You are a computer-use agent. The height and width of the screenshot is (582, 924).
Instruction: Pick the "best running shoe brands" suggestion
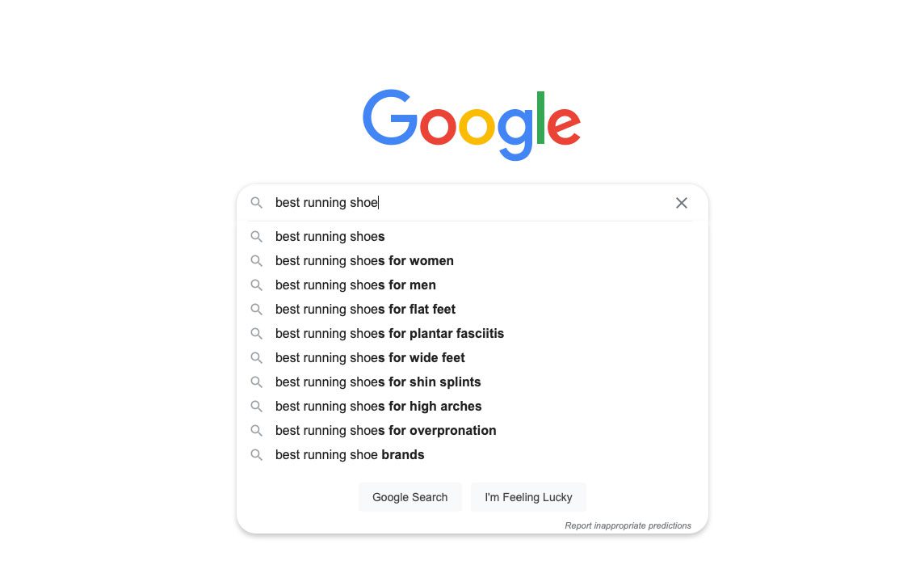pos(349,454)
